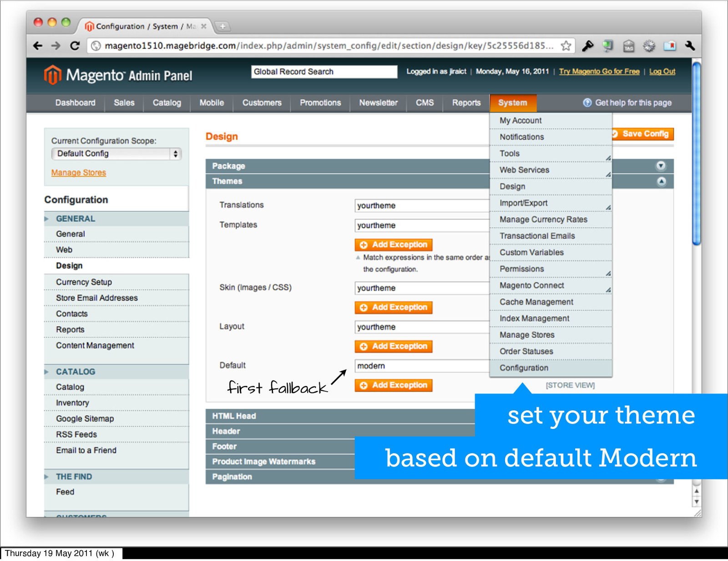Choose Configuration in the System dropdown

tap(551, 368)
